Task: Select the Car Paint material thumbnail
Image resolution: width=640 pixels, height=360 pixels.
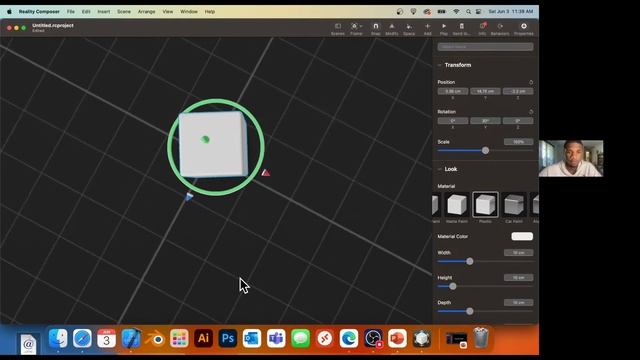Action: point(514,204)
